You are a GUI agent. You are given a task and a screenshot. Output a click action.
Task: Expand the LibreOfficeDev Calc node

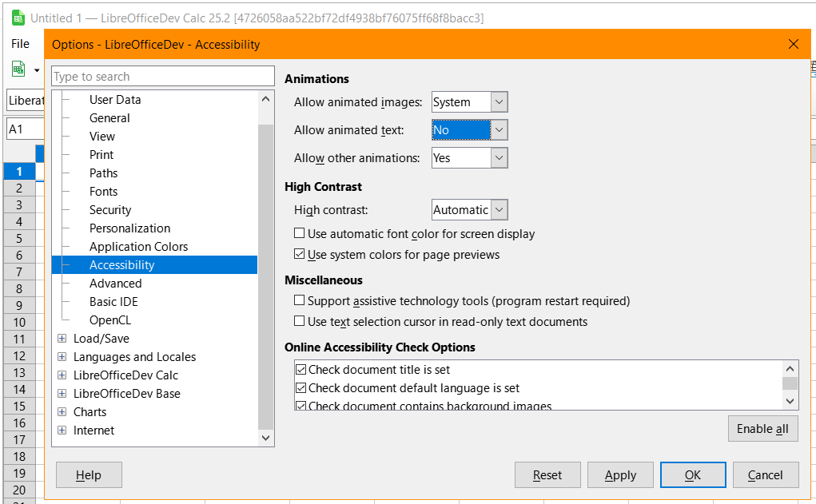pyautogui.click(x=62, y=375)
